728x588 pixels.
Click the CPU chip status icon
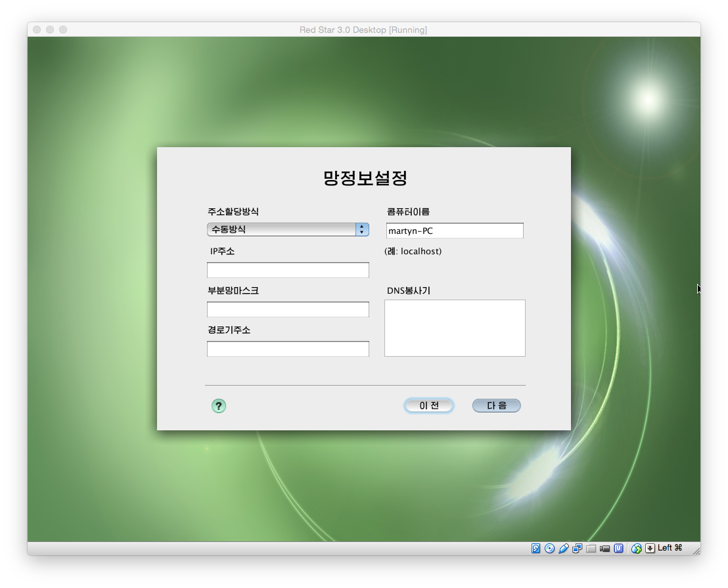click(x=619, y=548)
